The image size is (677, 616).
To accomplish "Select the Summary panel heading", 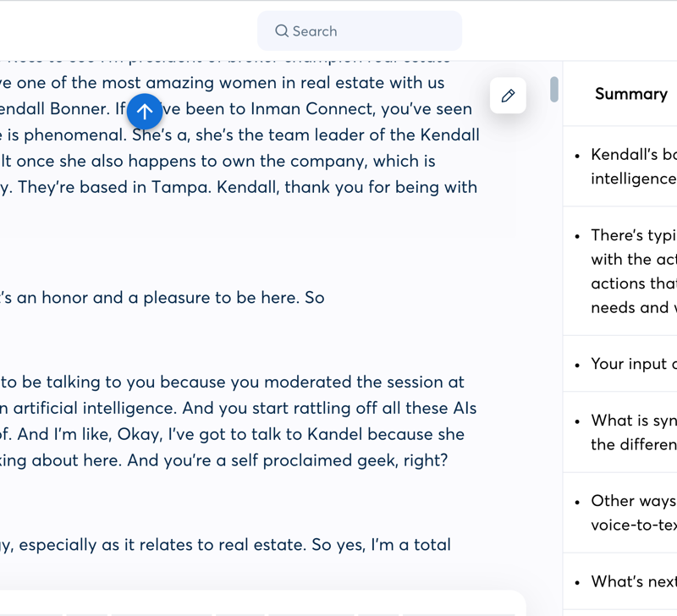I will click(630, 94).
